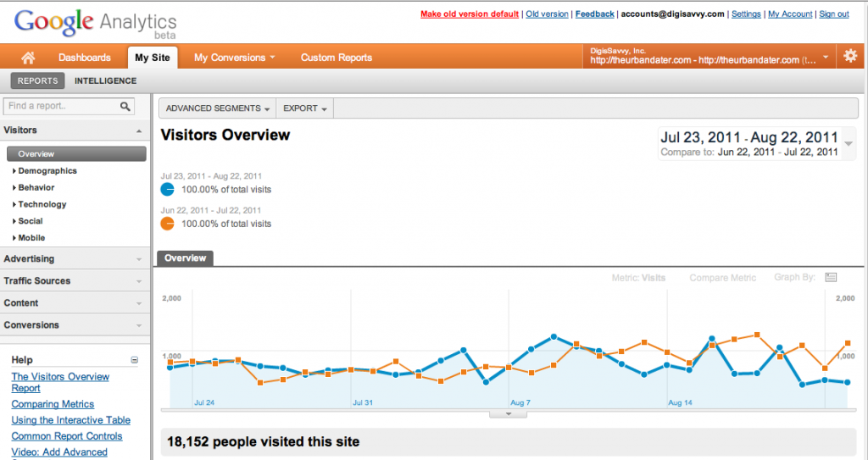Viewport: 868px width, 460px height.
Task: Open the account profile selector dropdown
Action: click(x=709, y=56)
